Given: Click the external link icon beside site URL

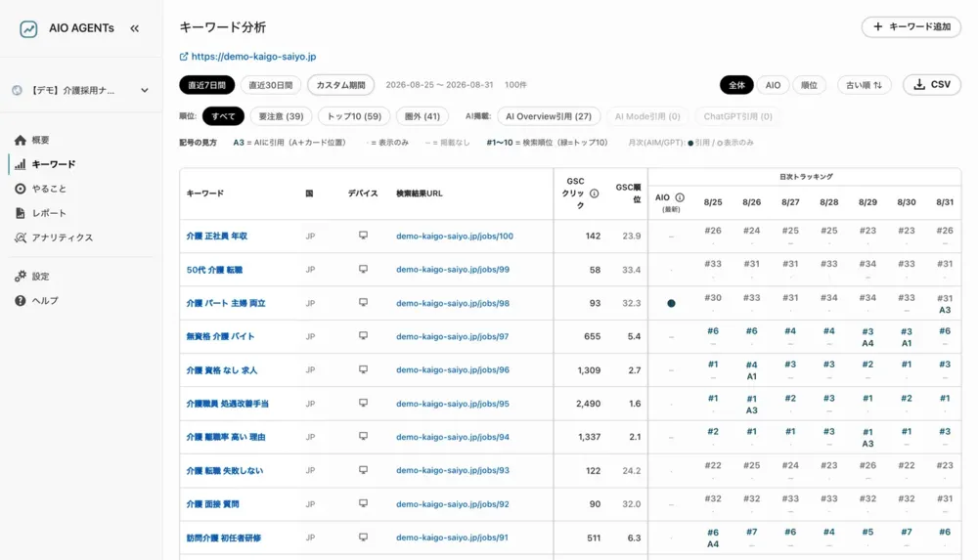Looking at the screenshot, I should pos(184,56).
